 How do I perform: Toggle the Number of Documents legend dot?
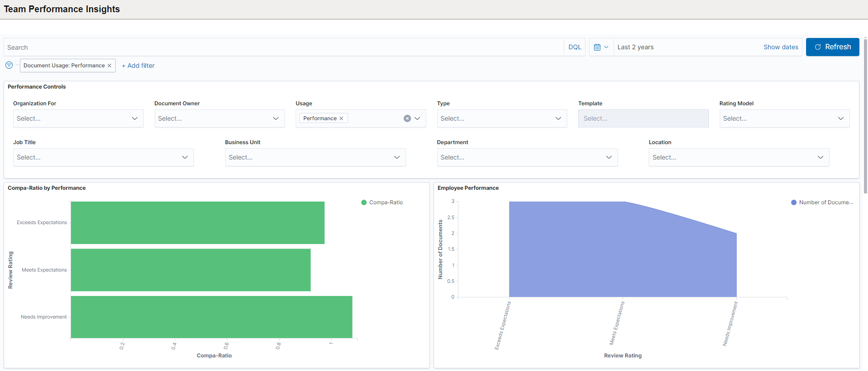[x=794, y=202]
